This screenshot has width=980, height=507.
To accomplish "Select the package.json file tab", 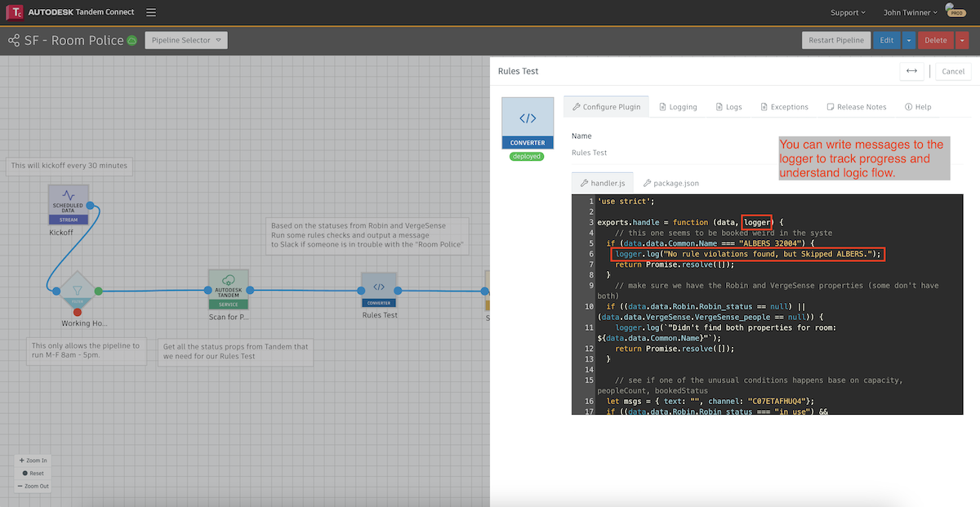I will (670, 183).
